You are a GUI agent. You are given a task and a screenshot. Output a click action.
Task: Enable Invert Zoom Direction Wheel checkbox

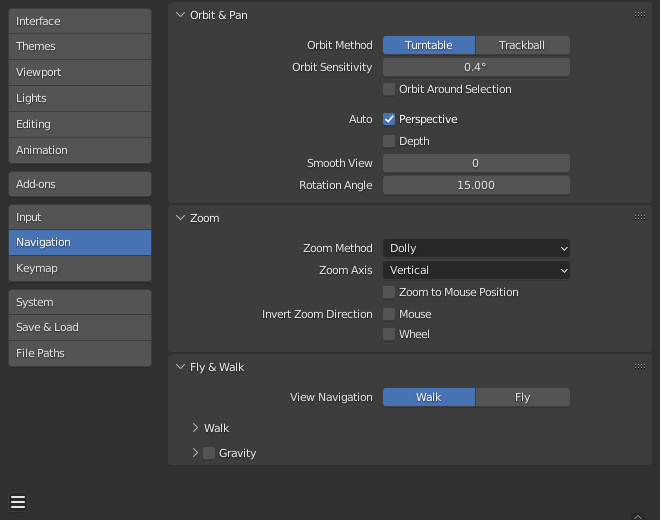point(389,334)
